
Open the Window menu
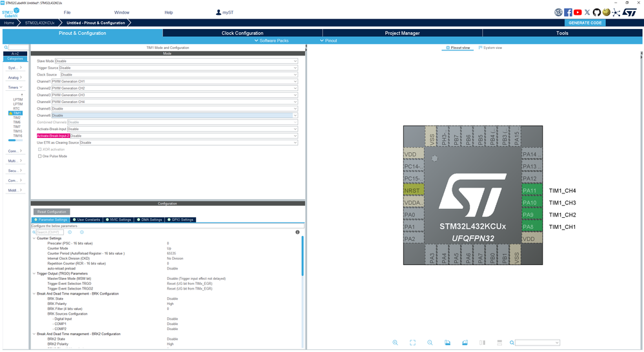point(121,12)
